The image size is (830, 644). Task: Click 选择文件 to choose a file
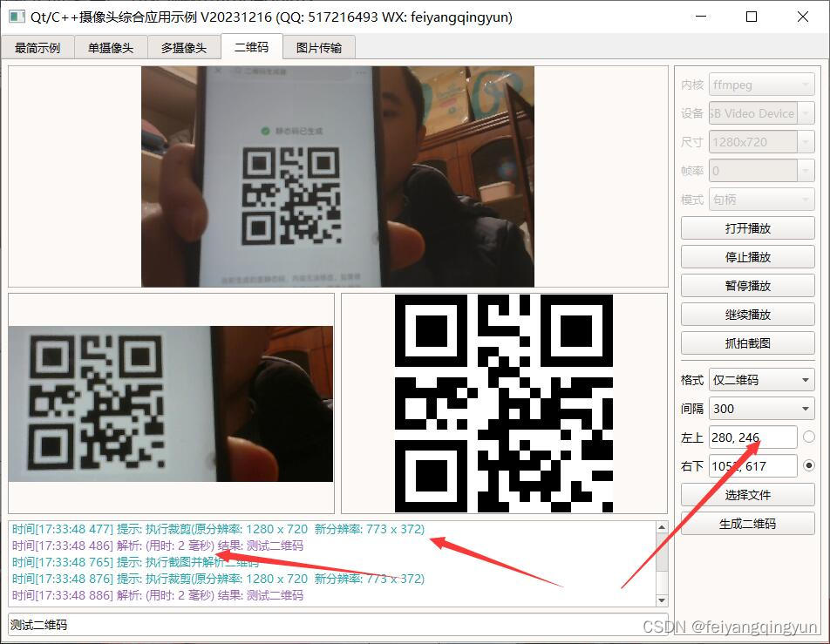tap(746, 494)
